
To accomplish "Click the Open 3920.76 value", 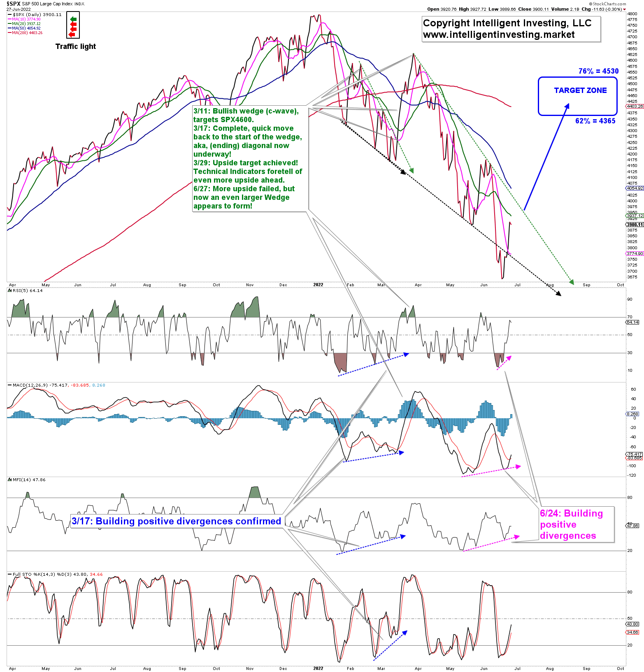I will tap(442, 9).
